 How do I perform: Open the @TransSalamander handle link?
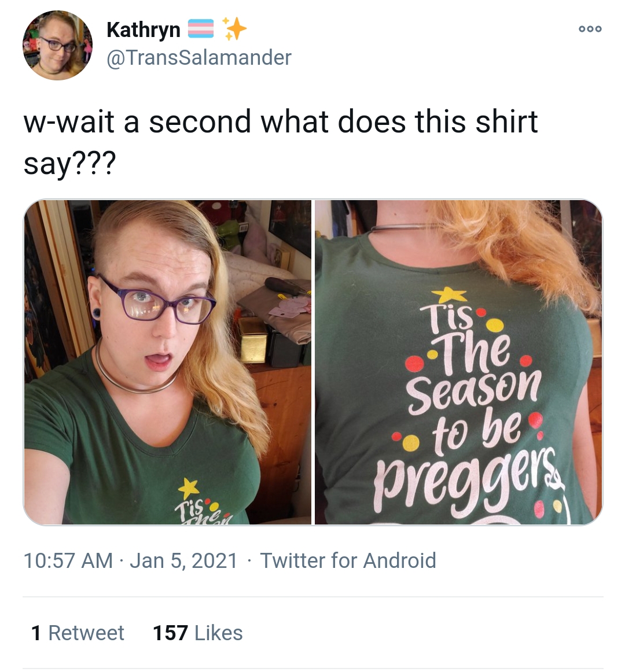pyautogui.click(x=199, y=57)
